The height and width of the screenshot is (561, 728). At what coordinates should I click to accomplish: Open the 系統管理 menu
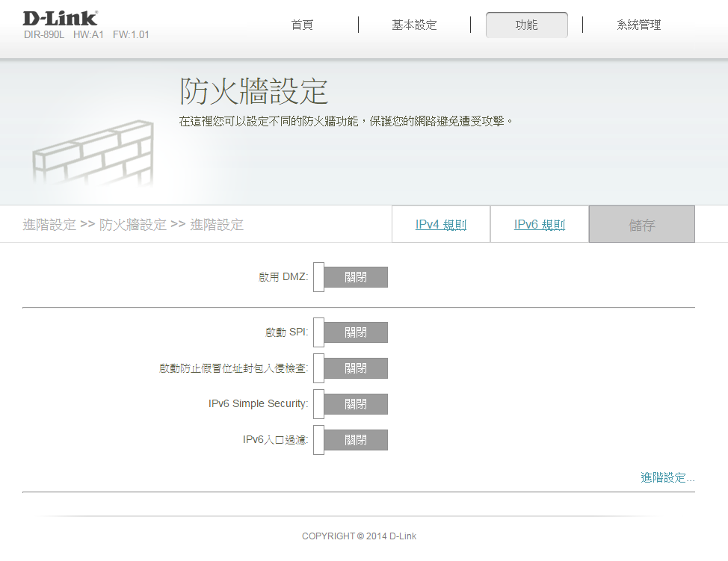(639, 25)
